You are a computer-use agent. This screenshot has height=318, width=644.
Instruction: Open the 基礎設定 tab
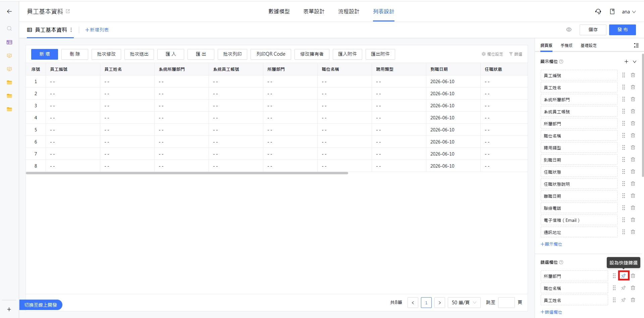point(589,45)
